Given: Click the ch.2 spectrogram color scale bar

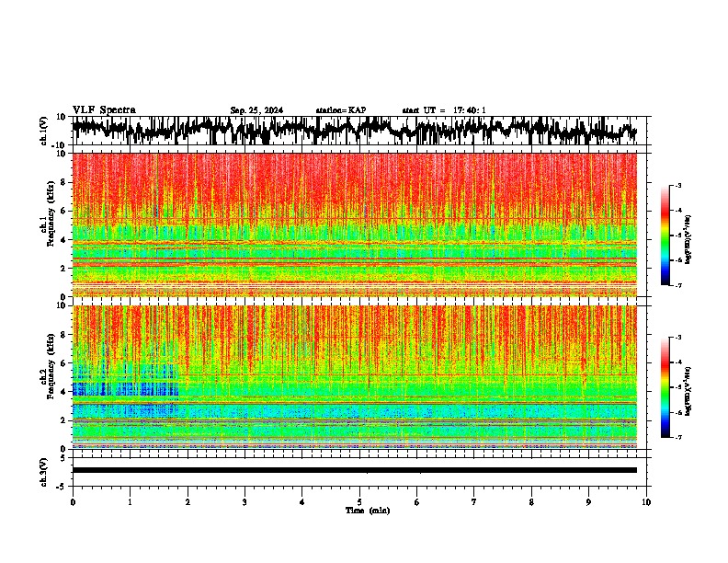Looking at the screenshot, I should coord(665,387).
